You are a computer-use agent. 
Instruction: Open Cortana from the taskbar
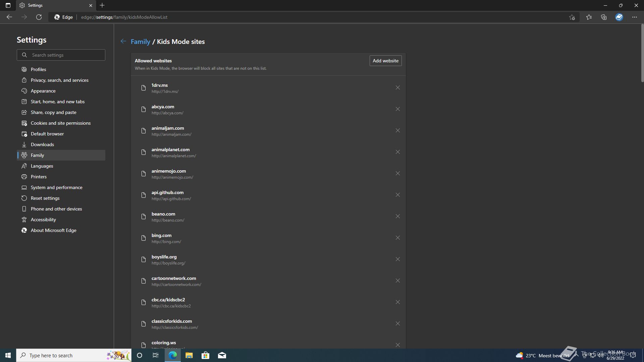pyautogui.click(x=140, y=355)
